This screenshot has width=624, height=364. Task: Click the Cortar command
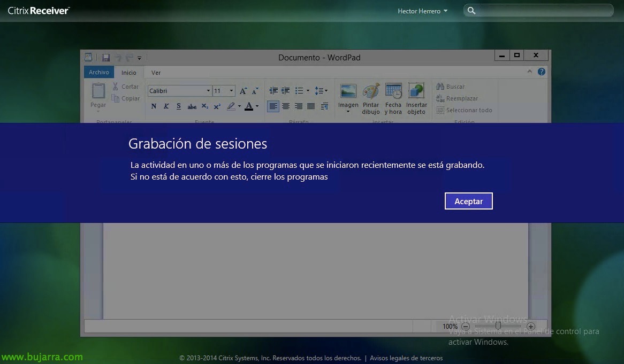(x=125, y=86)
